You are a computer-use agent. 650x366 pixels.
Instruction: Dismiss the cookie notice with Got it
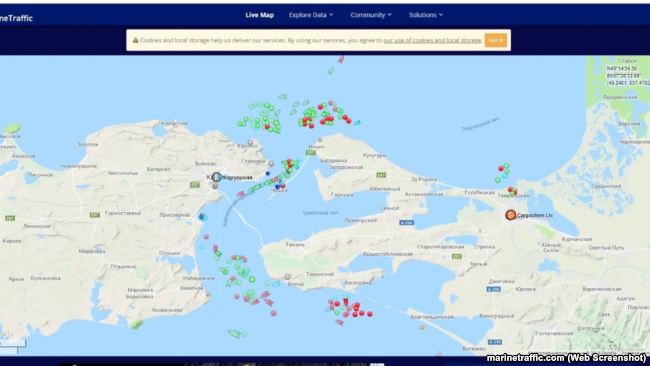click(x=496, y=40)
